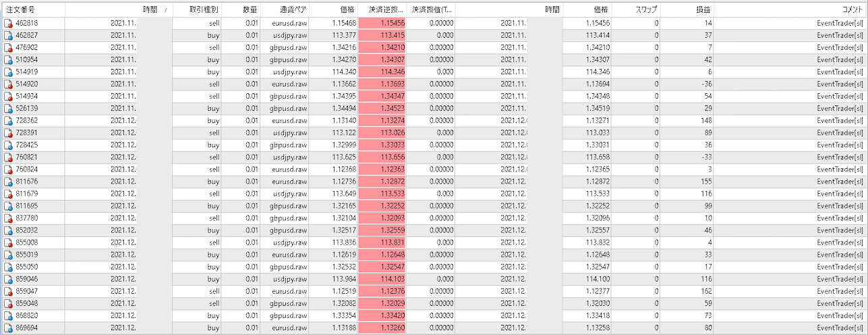Click the icon for order 859046
868x335 pixels.
point(8,278)
